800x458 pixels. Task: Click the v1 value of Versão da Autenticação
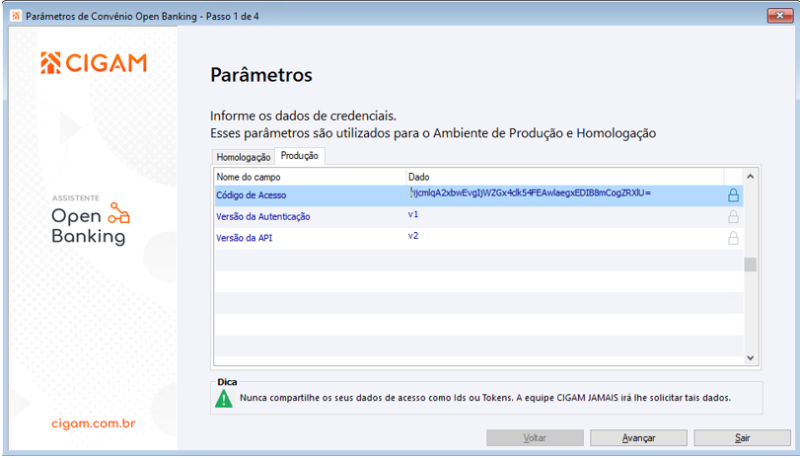coord(413,214)
